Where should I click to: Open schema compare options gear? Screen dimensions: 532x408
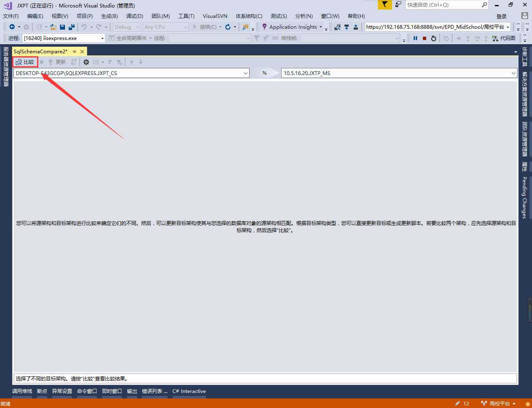point(86,62)
